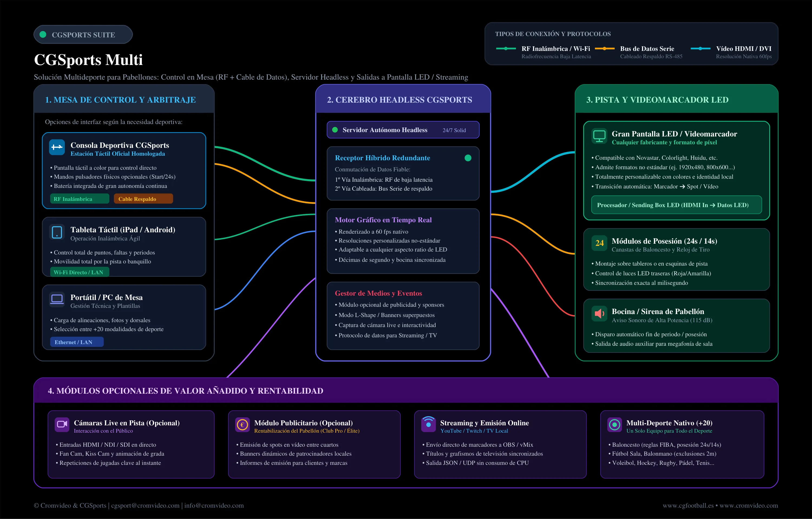This screenshot has width=812, height=519.
Task: Click the Streaming y Emisión Online broadcast icon
Action: pyautogui.click(x=428, y=424)
